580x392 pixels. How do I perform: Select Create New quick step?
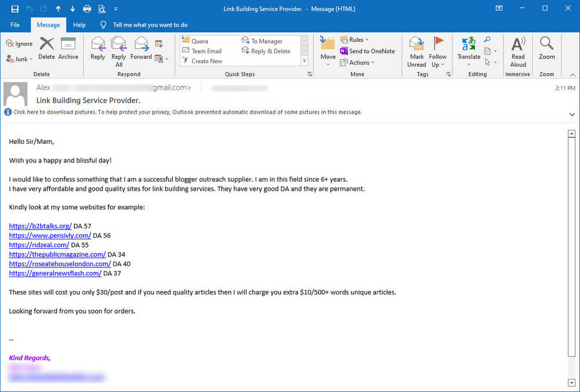point(202,61)
